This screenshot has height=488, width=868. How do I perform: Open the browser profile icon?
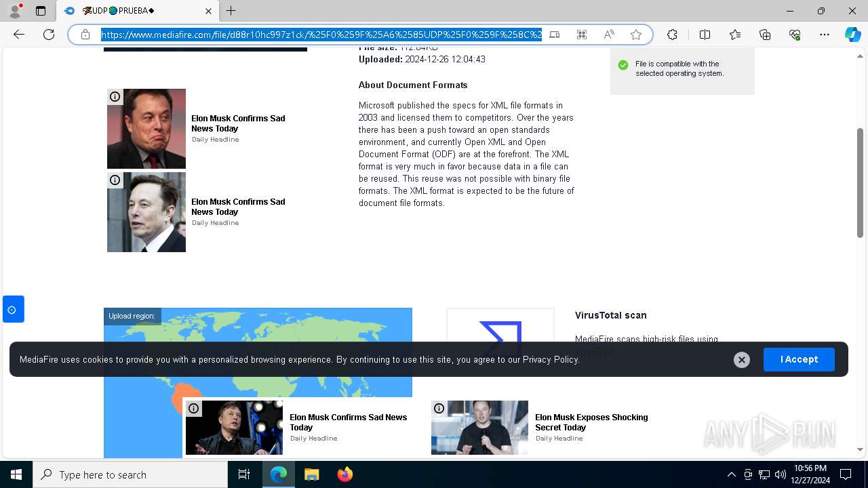point(15,11)
